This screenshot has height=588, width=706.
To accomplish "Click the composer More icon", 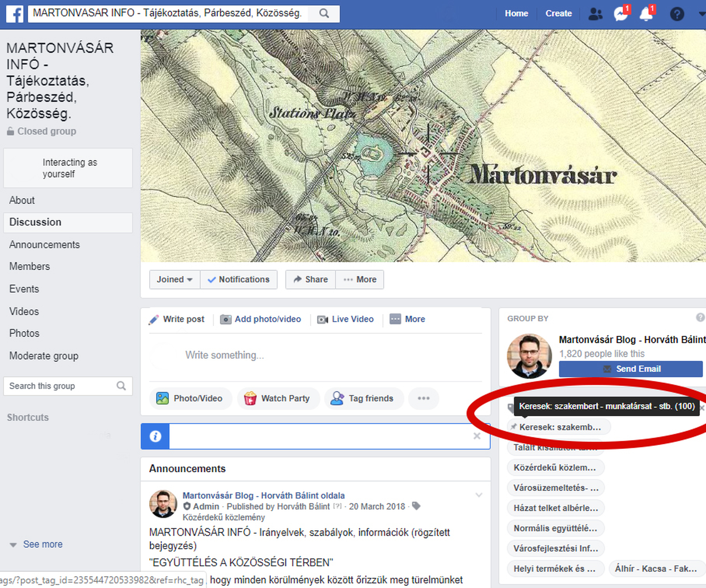I will [x=395, y=319].
